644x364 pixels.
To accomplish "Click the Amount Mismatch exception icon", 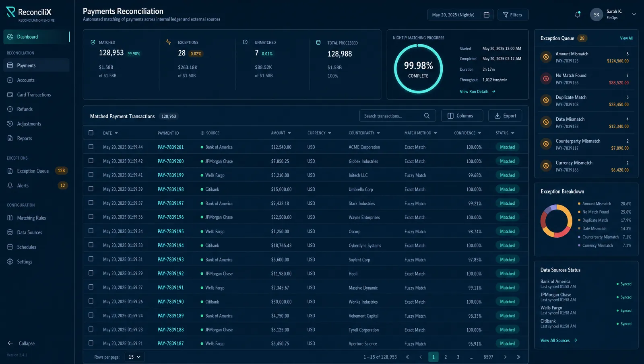I will tap(546, 57).
